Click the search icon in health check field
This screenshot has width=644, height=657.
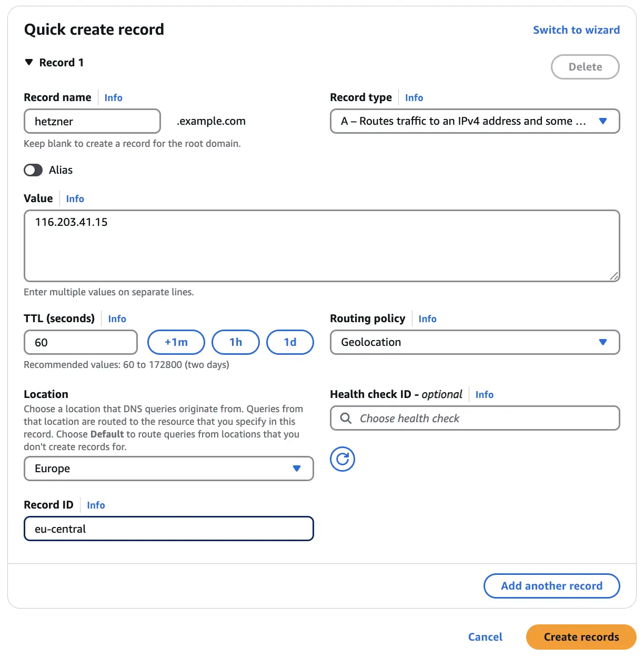pyautogui.click(x=346, y=419)
